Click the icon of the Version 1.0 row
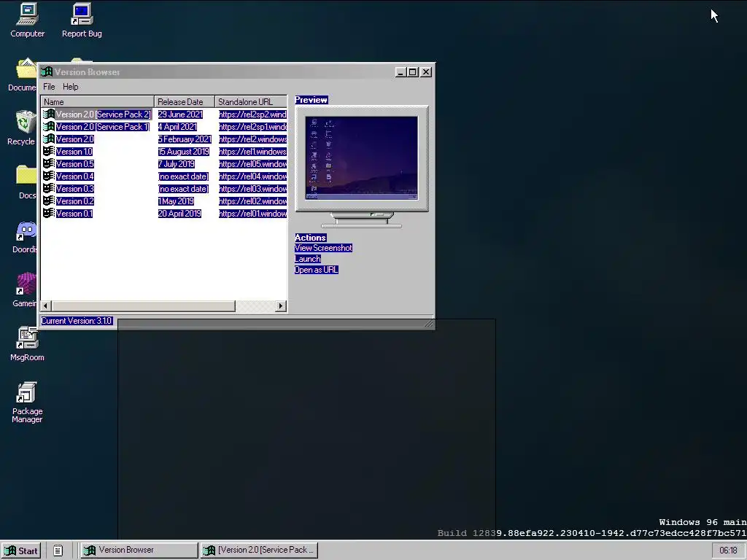The width and height of the screenshot is (747, 560). click(48, 152)
